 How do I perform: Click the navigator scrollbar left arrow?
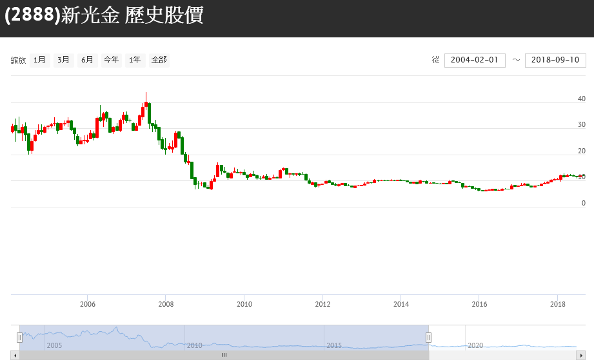click(15, 355)
